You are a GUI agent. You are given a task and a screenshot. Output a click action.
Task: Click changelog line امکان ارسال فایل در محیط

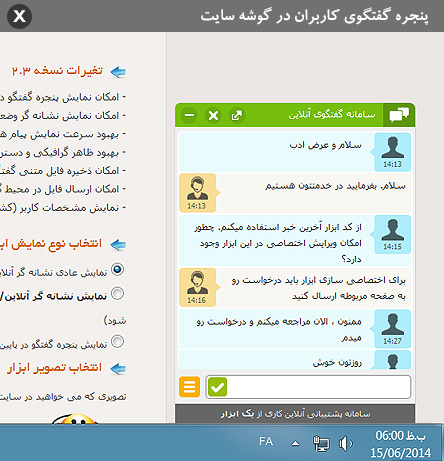pyautogui.click(x=63, y=189)
